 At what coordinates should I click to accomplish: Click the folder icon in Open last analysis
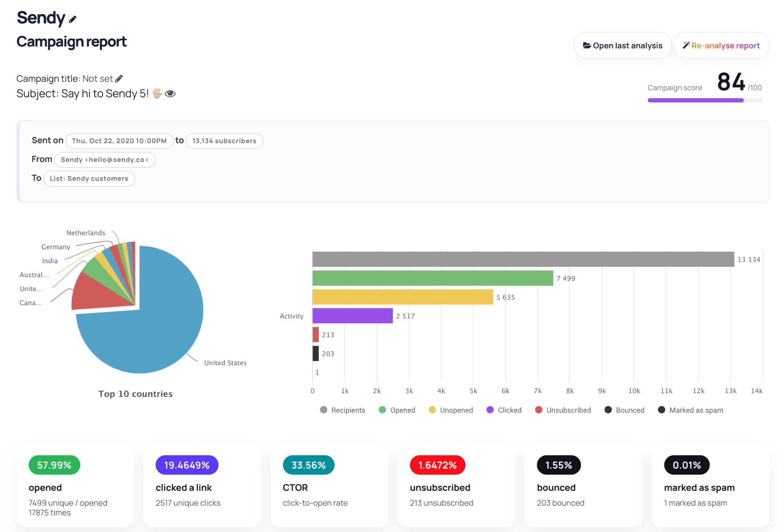587,46
